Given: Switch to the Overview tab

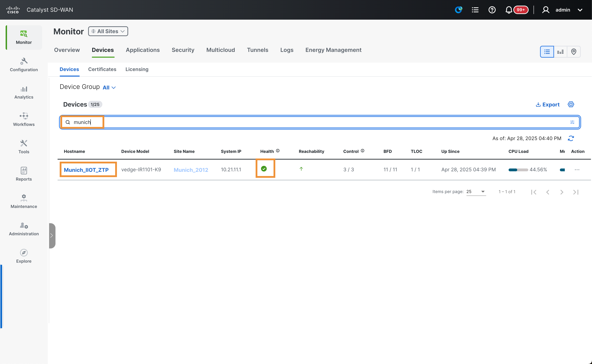Looking at the screenshot, I should pyautogui.click(x=67, y=50).
